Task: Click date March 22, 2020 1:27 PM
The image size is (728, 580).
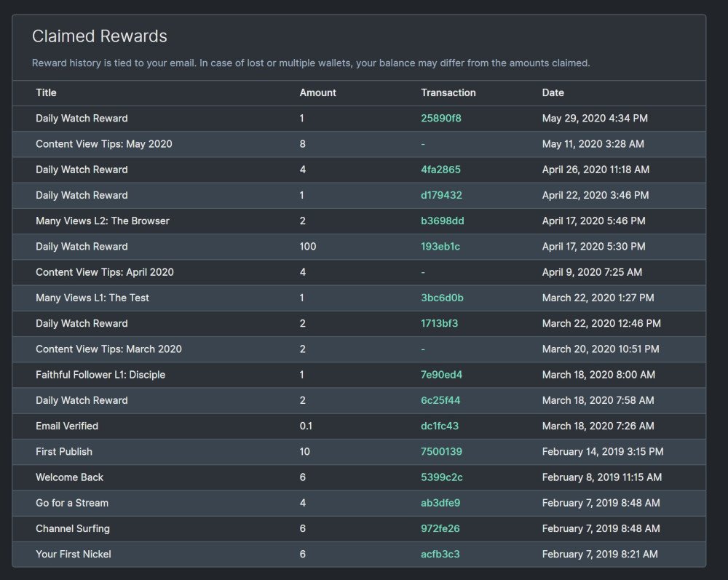Action: click(598, 298)
